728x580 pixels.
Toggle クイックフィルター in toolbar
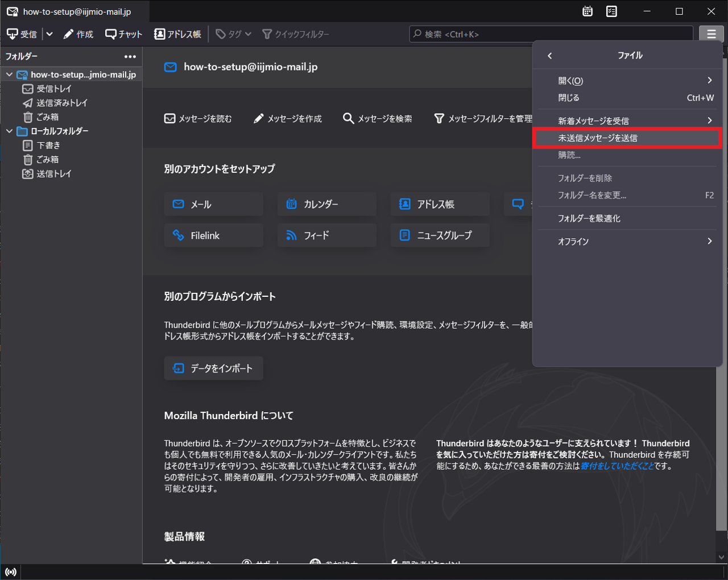296,34
